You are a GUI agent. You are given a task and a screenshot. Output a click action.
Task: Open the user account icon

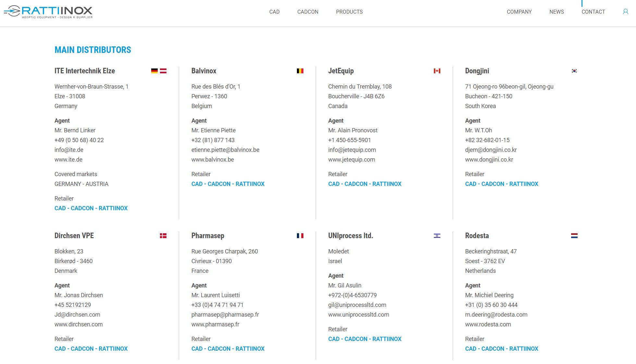[625, 12]
